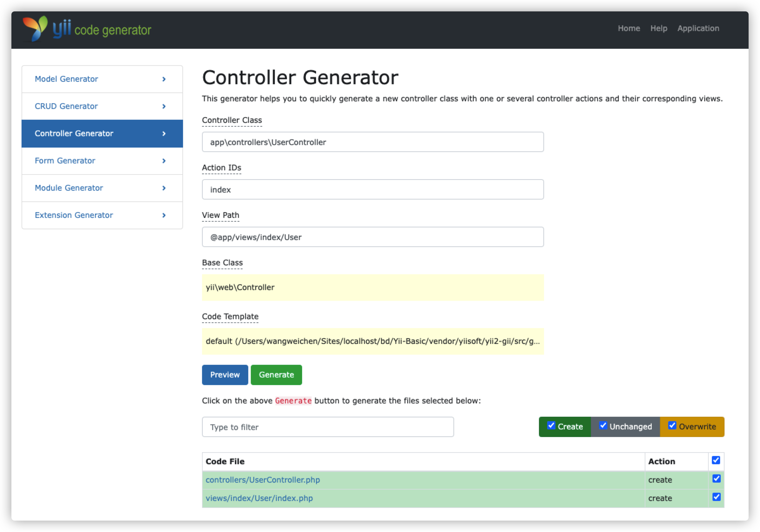Image resolution: width=760 pixels, height=532 pixels.
Task: Click the CRUD Generator chevron arrow
Action: [164, 106]
